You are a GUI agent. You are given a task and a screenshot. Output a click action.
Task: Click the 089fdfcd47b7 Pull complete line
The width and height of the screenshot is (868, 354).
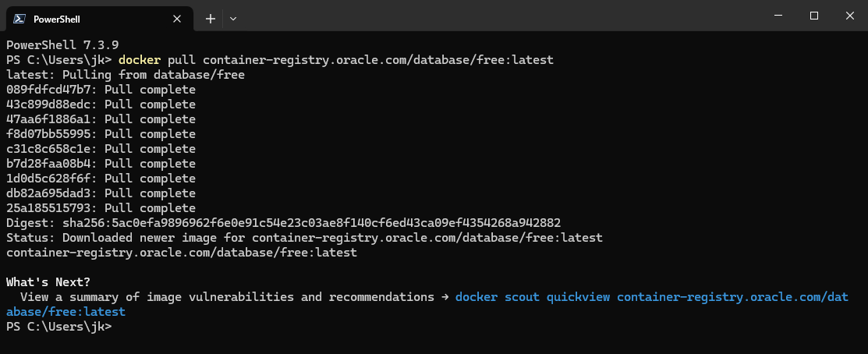tap(101, 90)
